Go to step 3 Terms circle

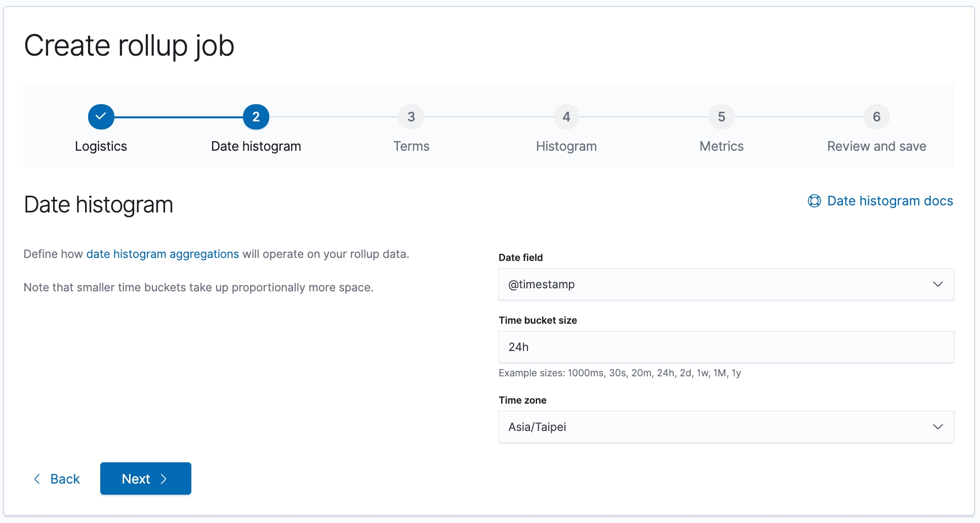pyautogui.click(x=411, y=117)
